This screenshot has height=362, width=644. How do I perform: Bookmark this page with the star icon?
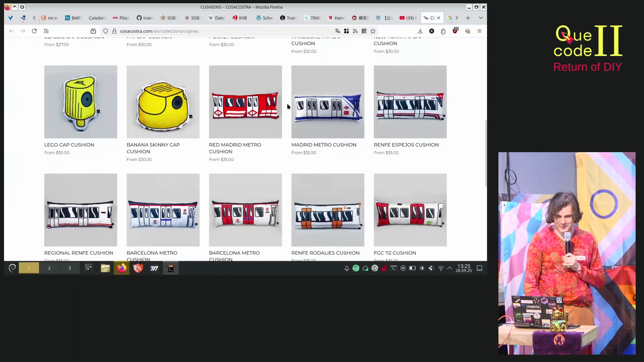click(373, 31)
